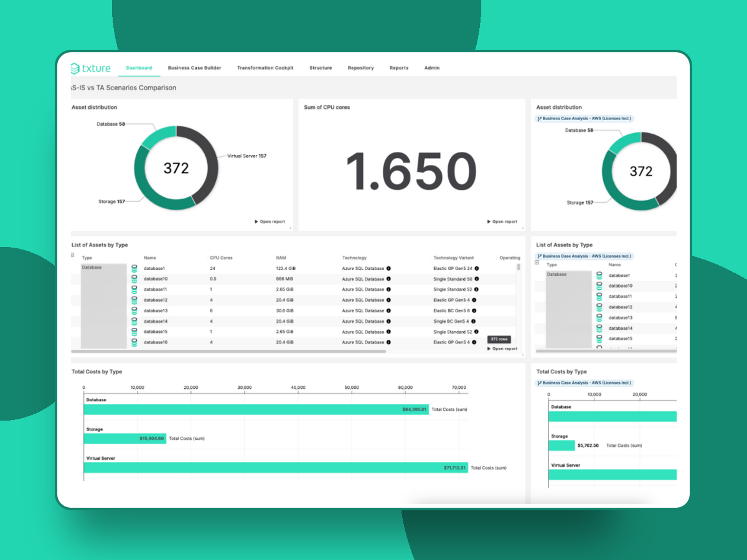Screen dimensions: 747x560
Task: Click Open report in List of Assets by Type
Action: pos(502,348)
